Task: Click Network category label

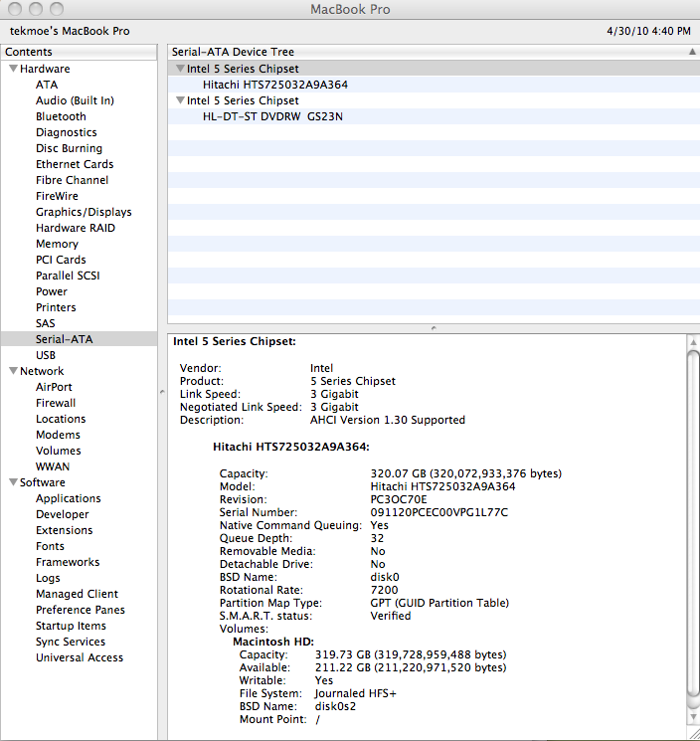Action: [42, 371]
